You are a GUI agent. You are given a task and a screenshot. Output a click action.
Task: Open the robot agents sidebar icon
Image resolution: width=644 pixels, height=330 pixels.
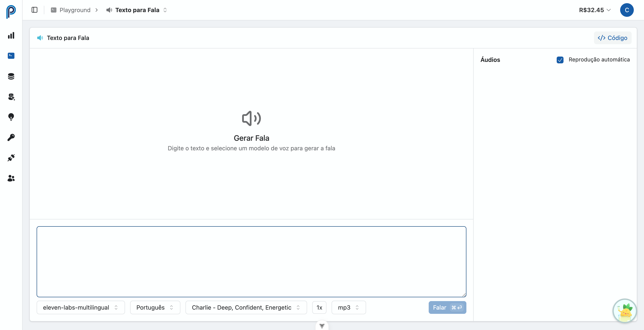coord(11,97)
